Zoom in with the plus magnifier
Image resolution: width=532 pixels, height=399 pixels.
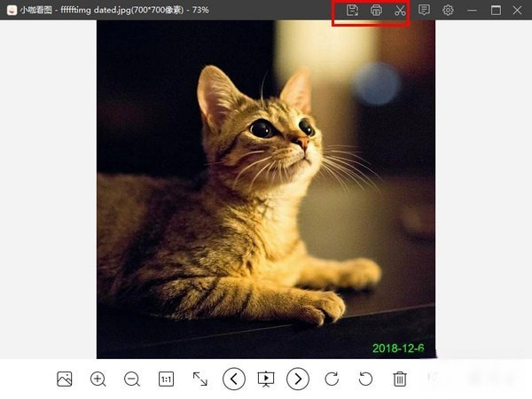98,379
